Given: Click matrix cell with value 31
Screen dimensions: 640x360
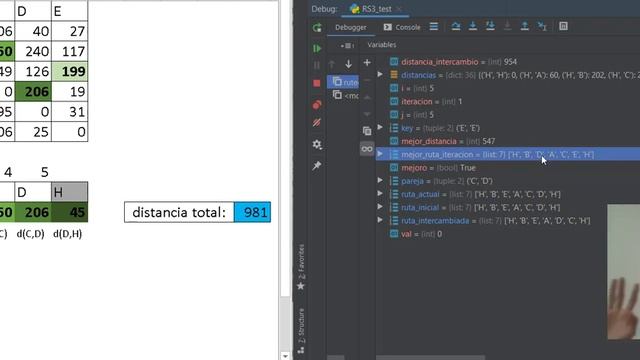Looking at the screenshot, I should 69,112.
